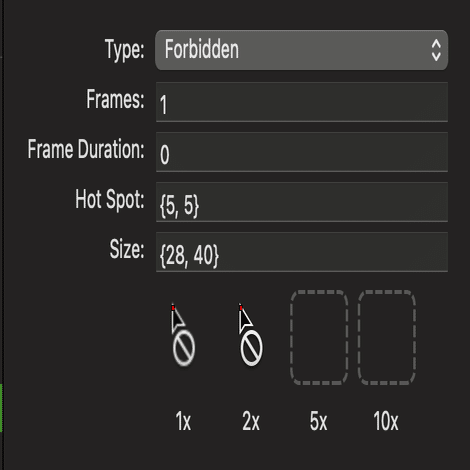Choose the empty 10x image well

387,338
